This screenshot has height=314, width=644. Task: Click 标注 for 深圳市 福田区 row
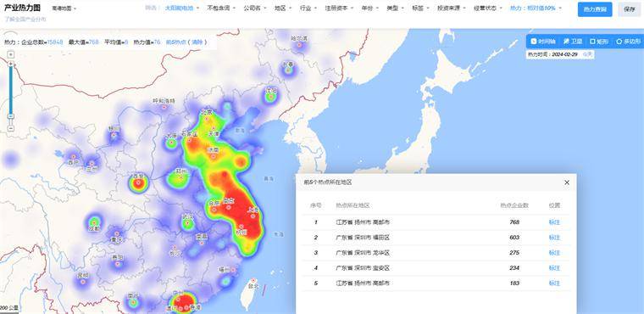click(554, 238)
